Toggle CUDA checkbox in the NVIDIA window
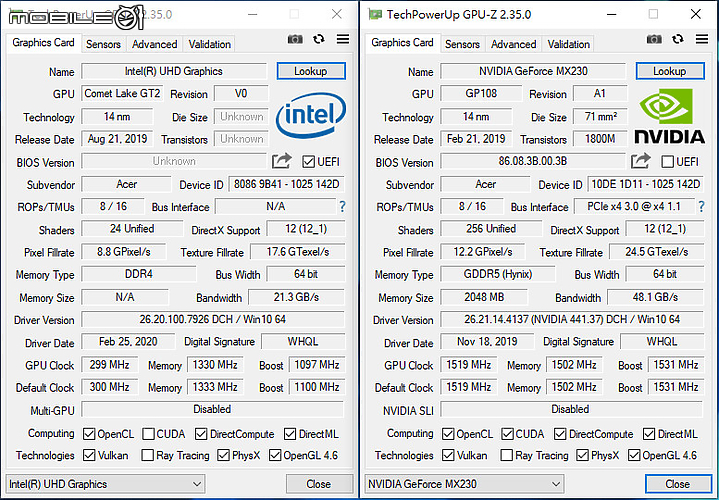This screenshot has width=719, height=500. tap(507, 434)
